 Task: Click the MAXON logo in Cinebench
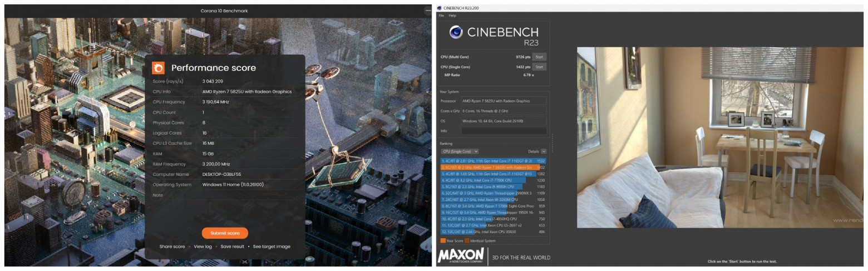(460, 256)
